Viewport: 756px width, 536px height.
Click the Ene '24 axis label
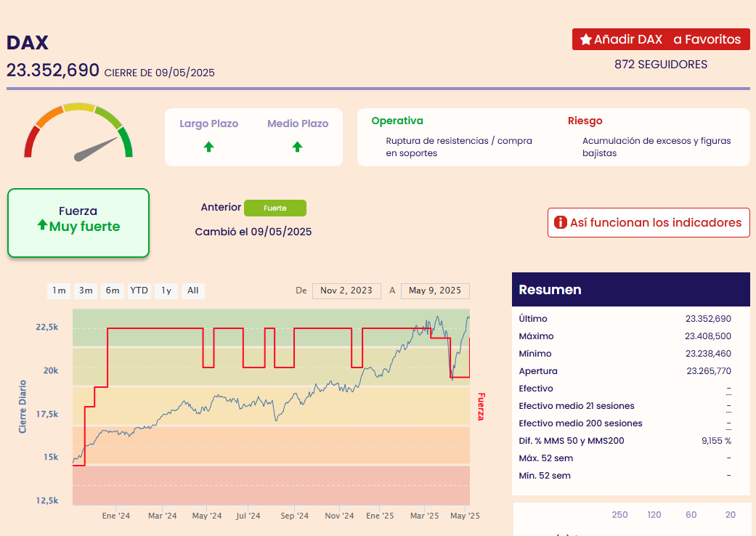[115, 515]
